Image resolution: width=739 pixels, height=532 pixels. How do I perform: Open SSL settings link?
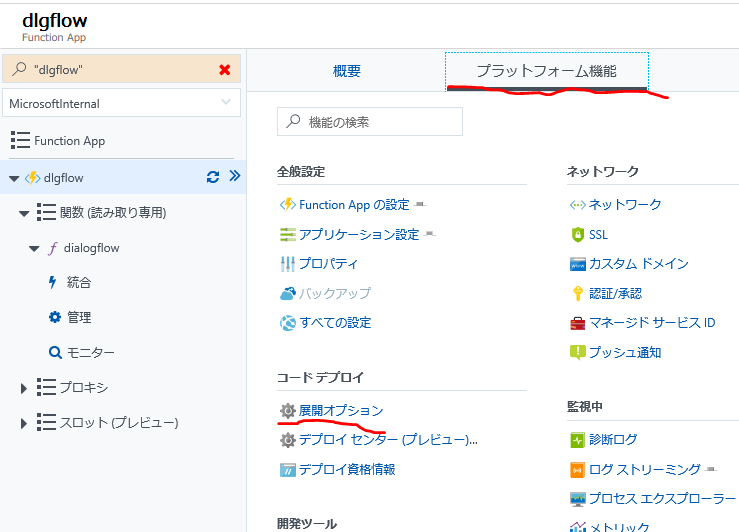click(599, 235)
